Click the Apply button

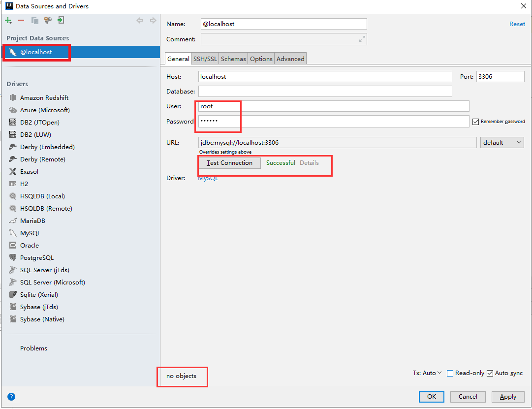coord(508,397)
